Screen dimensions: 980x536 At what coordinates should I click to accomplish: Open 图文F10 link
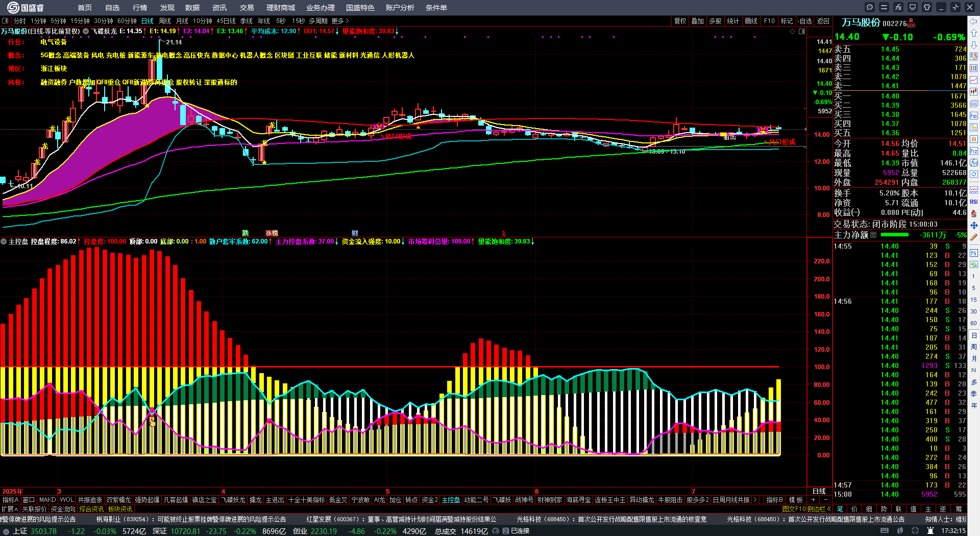pos(794,509)
